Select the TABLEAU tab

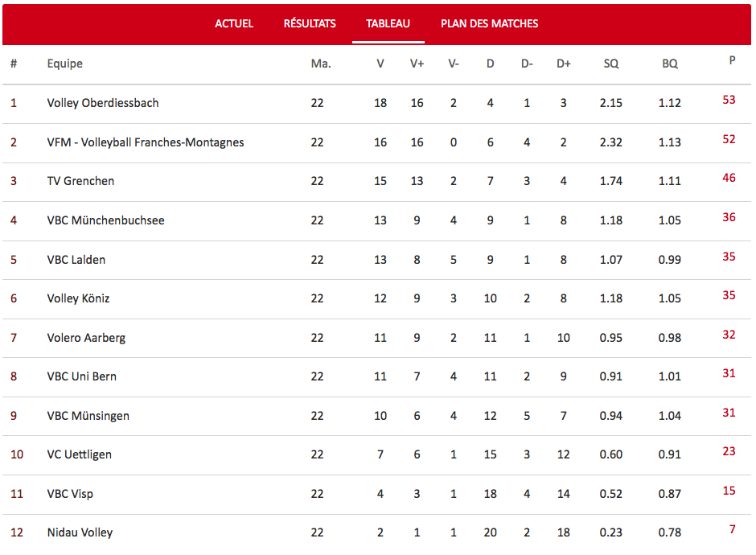[x=388, y=23]
